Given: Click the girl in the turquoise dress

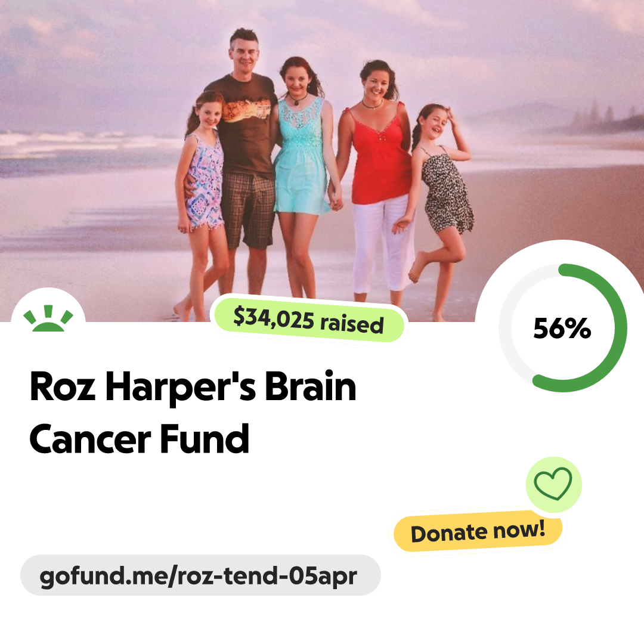Looking at the screenshot, I should tap(302, 172).
